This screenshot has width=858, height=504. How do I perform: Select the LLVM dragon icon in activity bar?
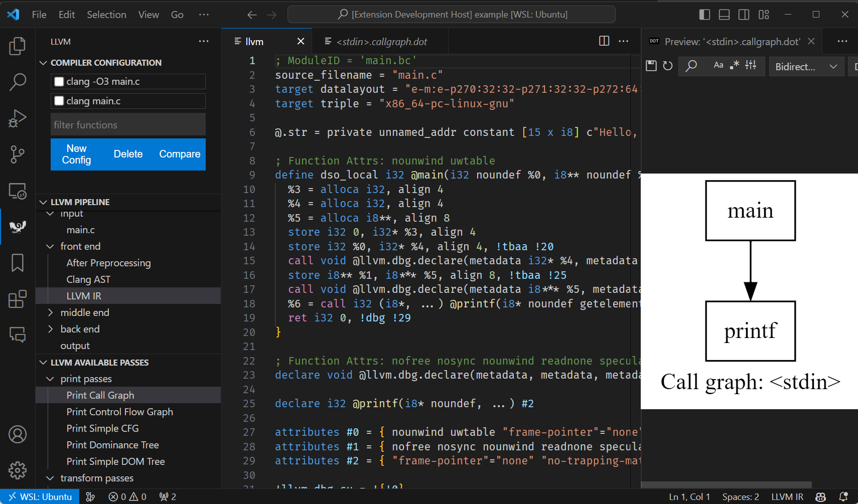click(x=18, y=227)
